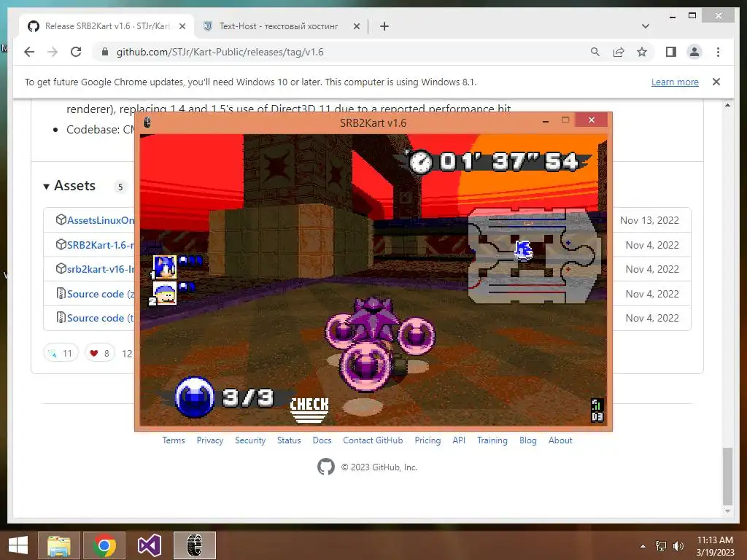Open the volume tray icon
Image resolution: width=747 pixels, height=560 pixels.
click(x=678, y=546)
